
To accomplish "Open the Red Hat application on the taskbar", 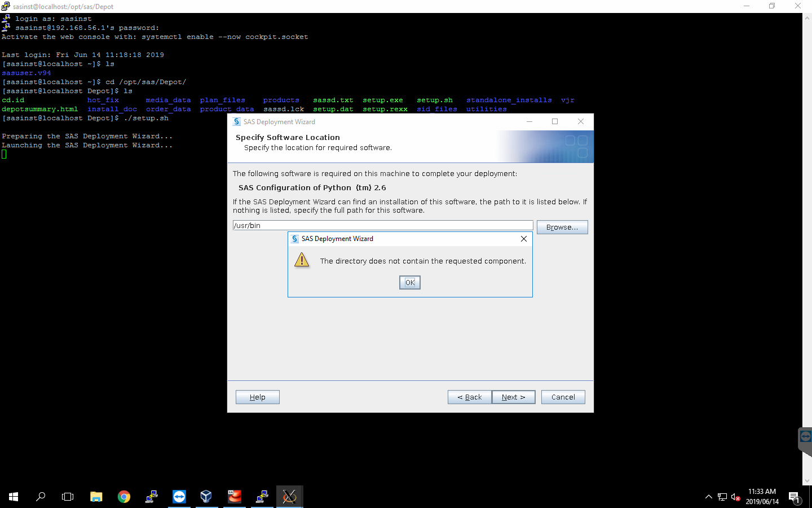I will point(234,497).
